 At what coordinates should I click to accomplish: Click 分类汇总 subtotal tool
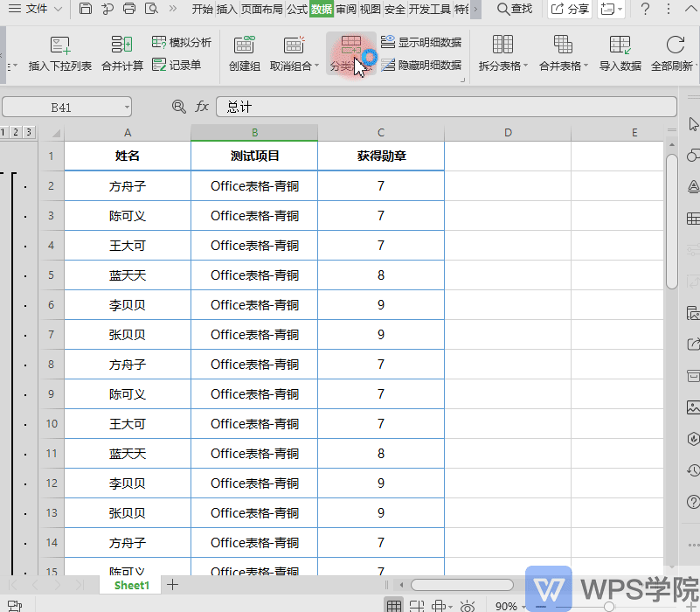[x=351, y=54]
